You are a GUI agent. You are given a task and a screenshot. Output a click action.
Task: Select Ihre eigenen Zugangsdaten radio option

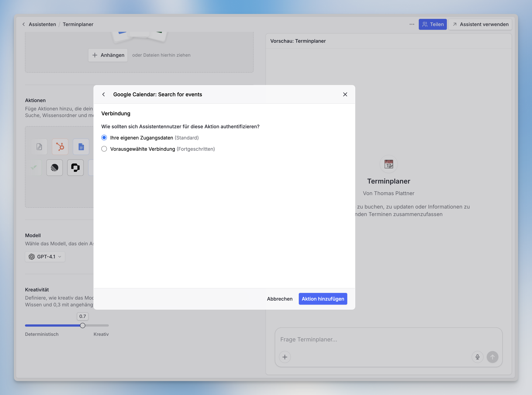click(x=104, y=138)
